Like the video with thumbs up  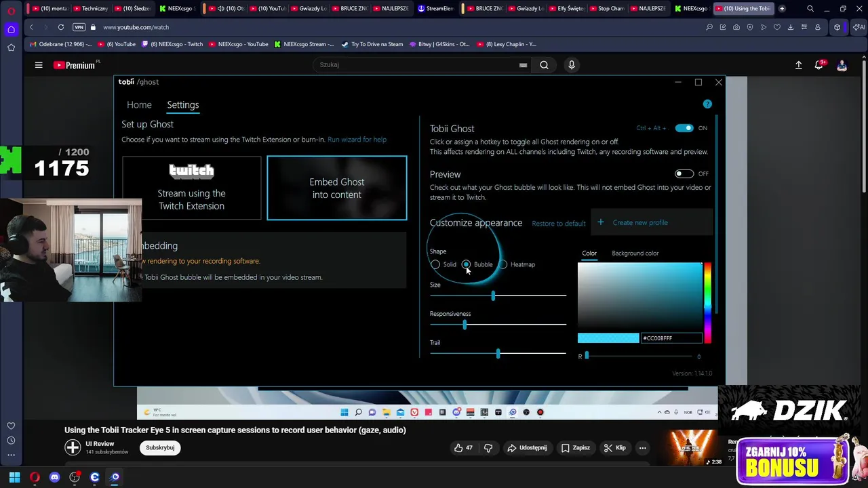click(464, 447)
